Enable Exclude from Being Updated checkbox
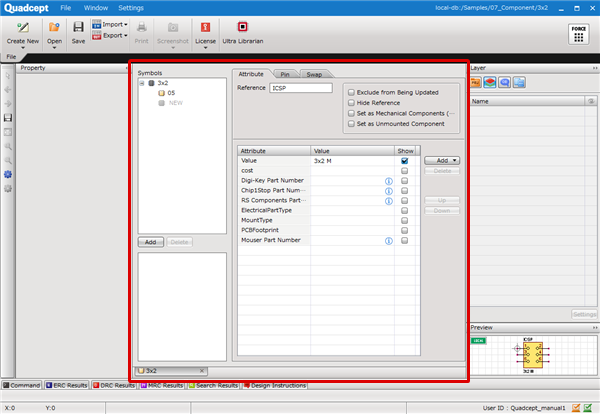Viewport: 600px width, 414px height. tap(351, 91)
